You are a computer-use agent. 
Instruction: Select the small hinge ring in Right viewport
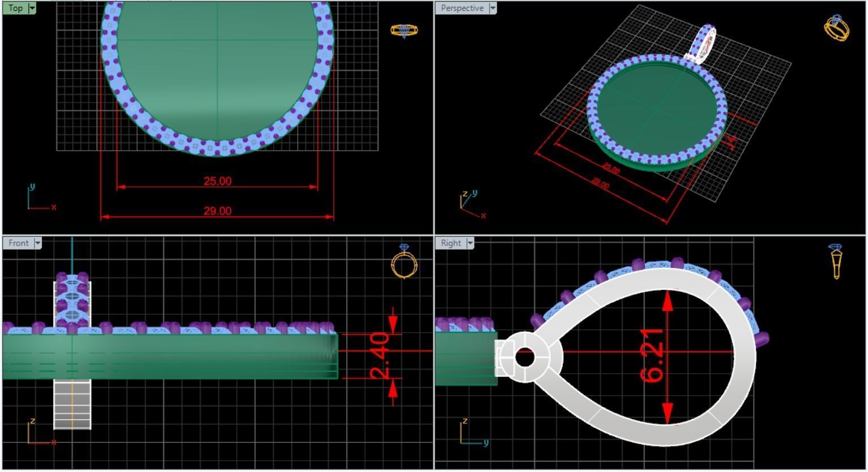click(x=525, y=358)
